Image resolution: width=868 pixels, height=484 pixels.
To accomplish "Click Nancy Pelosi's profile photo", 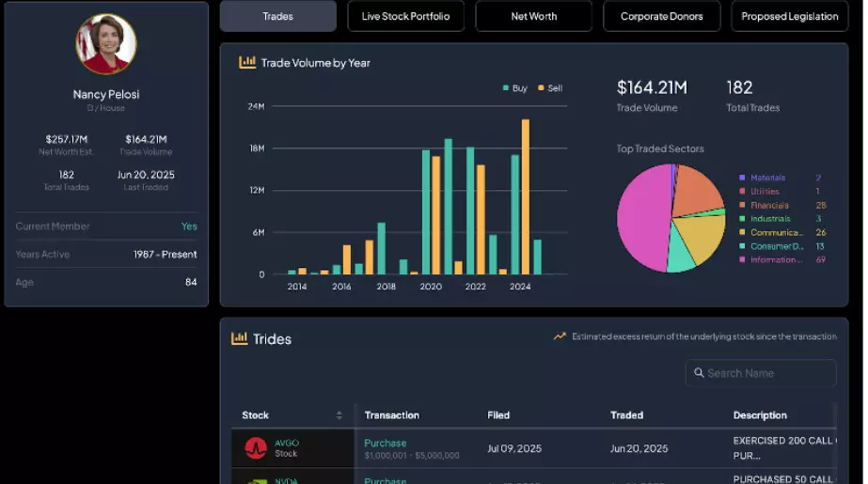I will click(x=106, y=44).
